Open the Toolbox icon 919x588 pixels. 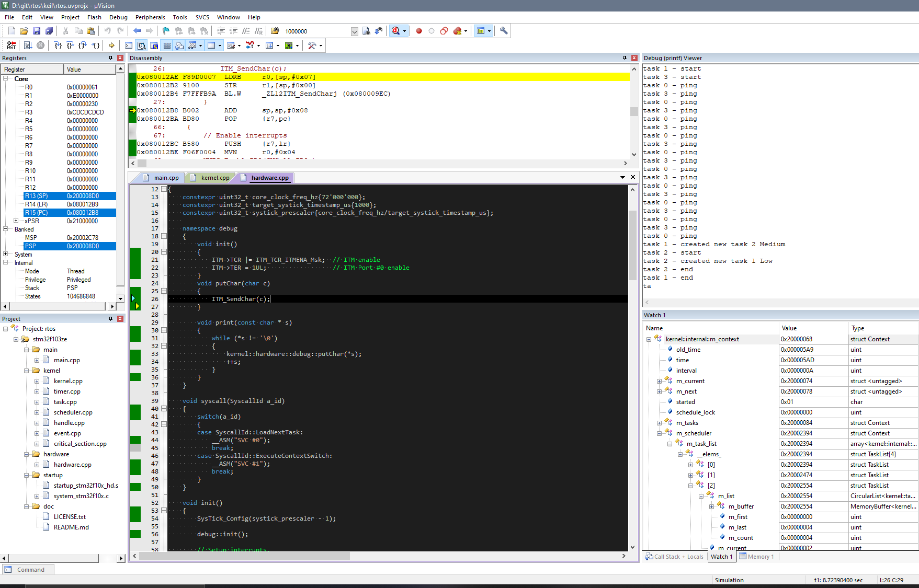click(312, 45)
